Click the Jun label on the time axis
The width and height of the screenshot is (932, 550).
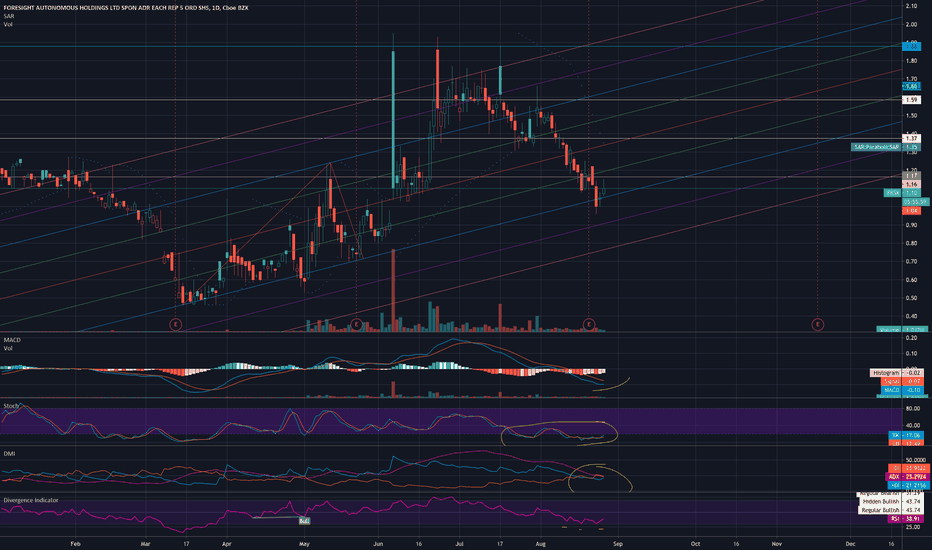pos(378,543)
